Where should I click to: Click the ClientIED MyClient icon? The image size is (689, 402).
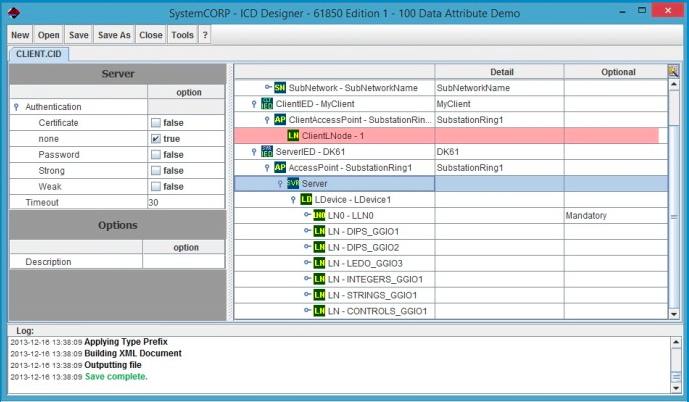267,104
